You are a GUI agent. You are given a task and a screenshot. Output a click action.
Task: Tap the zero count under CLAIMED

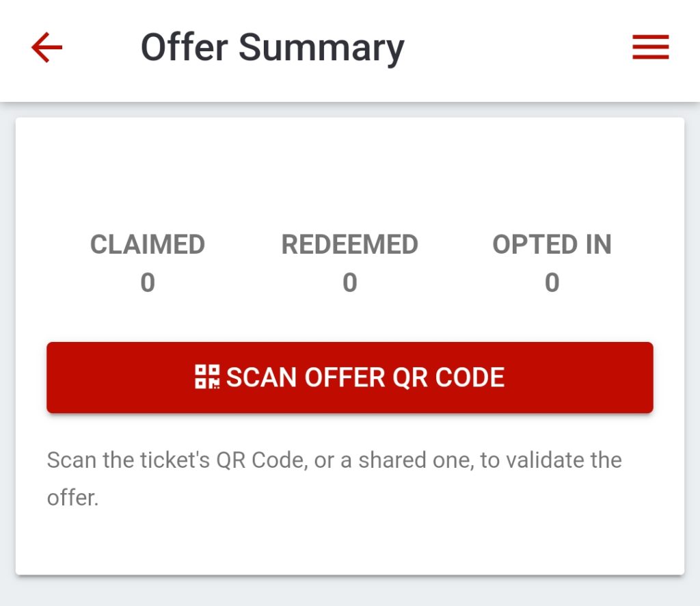148,282
